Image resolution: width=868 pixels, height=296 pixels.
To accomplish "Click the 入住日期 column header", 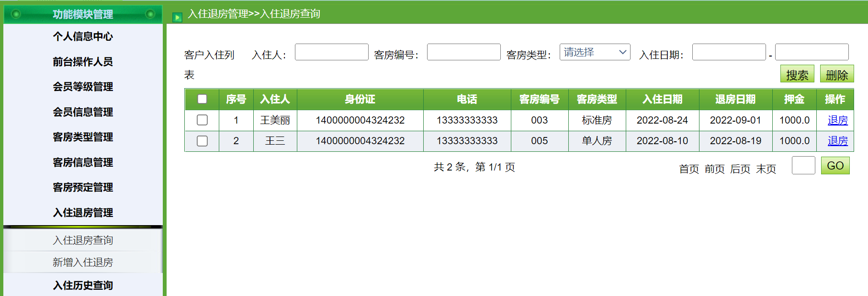I will point(662,99).
